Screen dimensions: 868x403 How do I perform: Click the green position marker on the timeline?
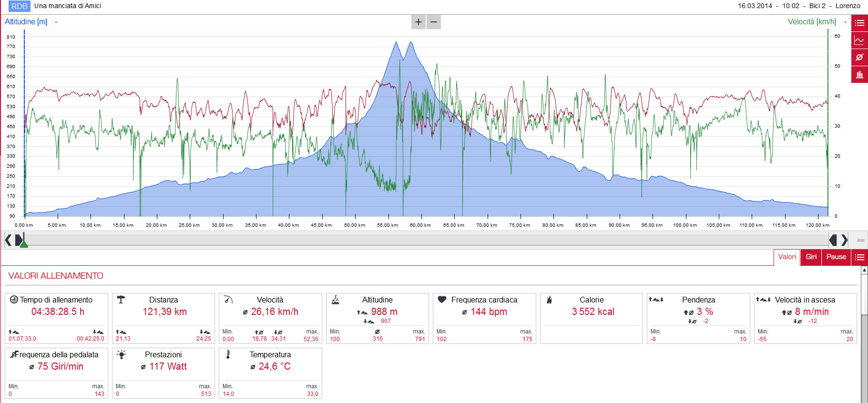[x=24, y=244]
